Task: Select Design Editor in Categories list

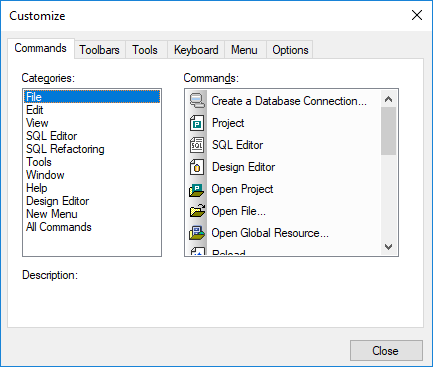Action: [92, 201]
